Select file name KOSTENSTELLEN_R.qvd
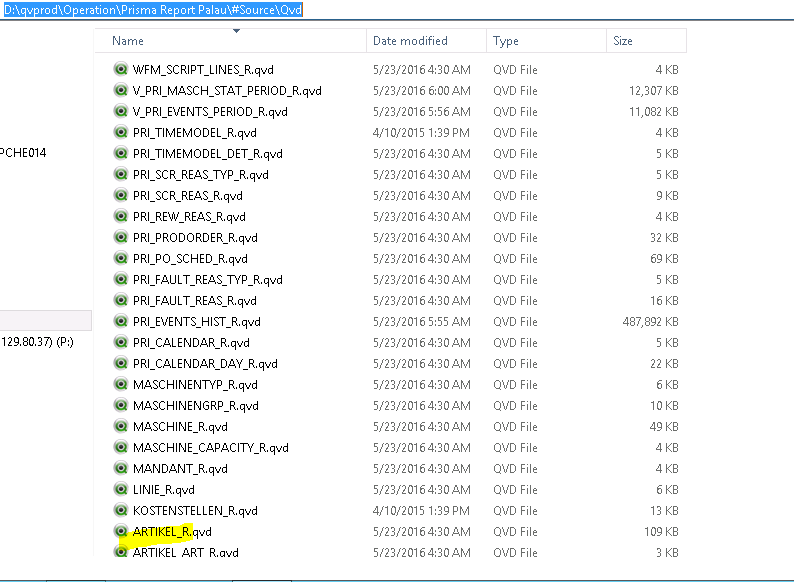Viewport: 794px width, 582px height. pos(195,511)
